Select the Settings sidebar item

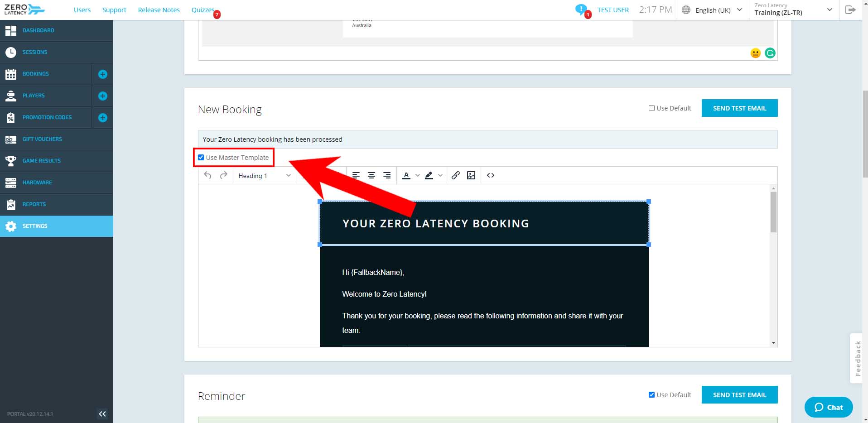57,226
